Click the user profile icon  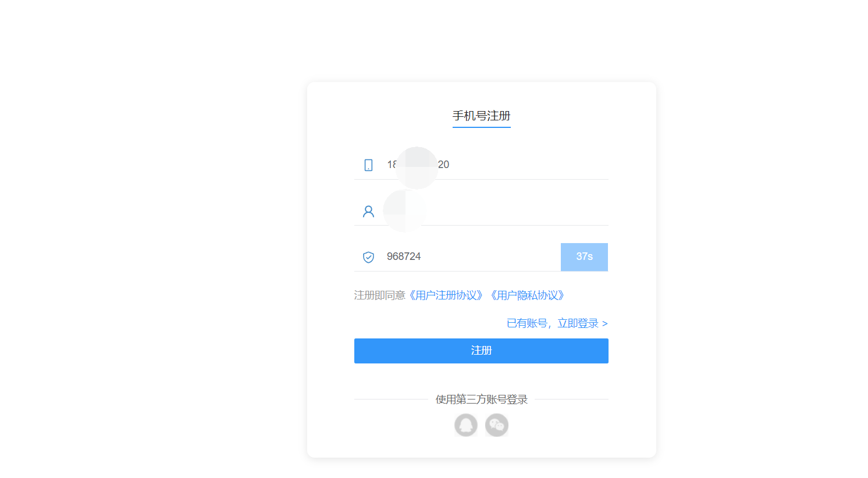[x=368, y=212]
